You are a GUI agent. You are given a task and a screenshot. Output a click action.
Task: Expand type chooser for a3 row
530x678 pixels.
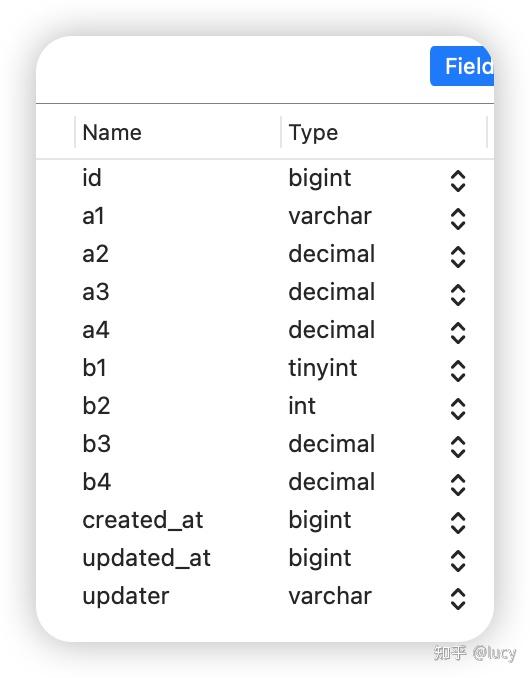pos(457,295)
